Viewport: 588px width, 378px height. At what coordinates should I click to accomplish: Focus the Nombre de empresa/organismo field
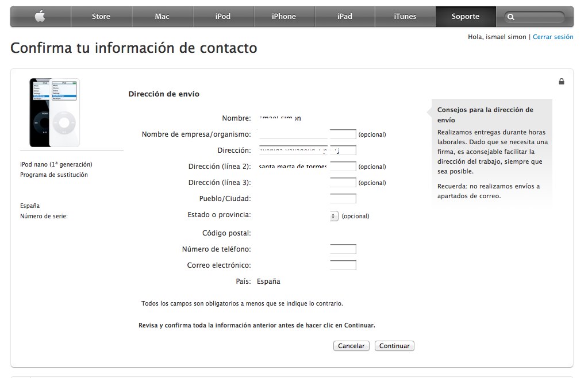pyautogui.click(x=307, y=134)
